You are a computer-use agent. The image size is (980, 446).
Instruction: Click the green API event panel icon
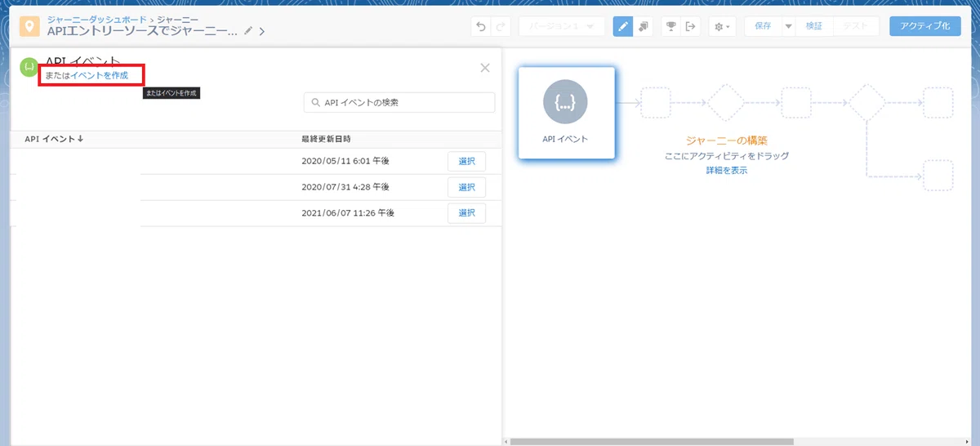point(29,66)
